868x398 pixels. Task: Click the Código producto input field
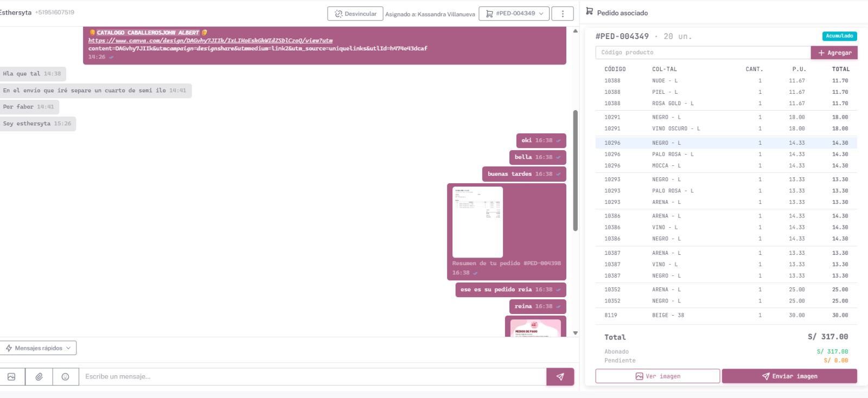703,53
